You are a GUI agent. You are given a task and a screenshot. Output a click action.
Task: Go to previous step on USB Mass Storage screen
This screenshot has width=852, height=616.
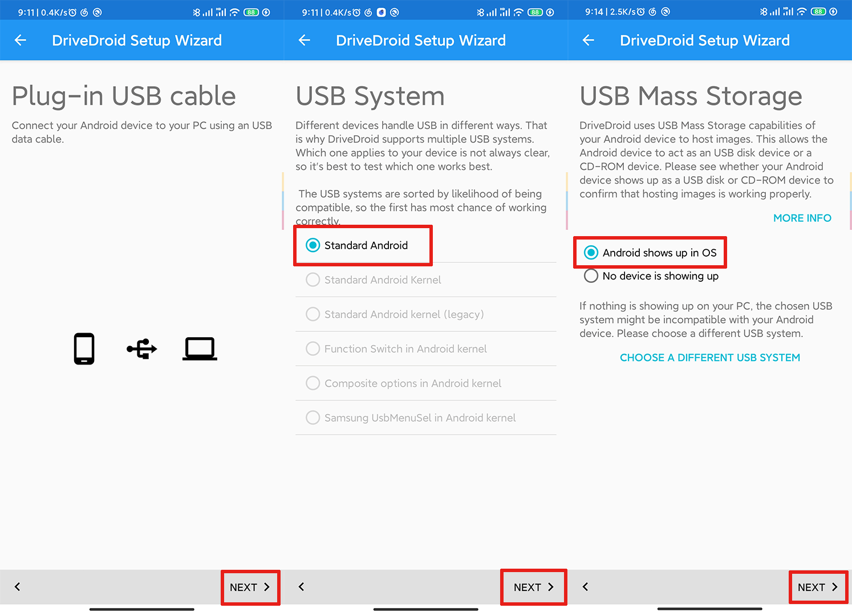[x=585, y=586]
